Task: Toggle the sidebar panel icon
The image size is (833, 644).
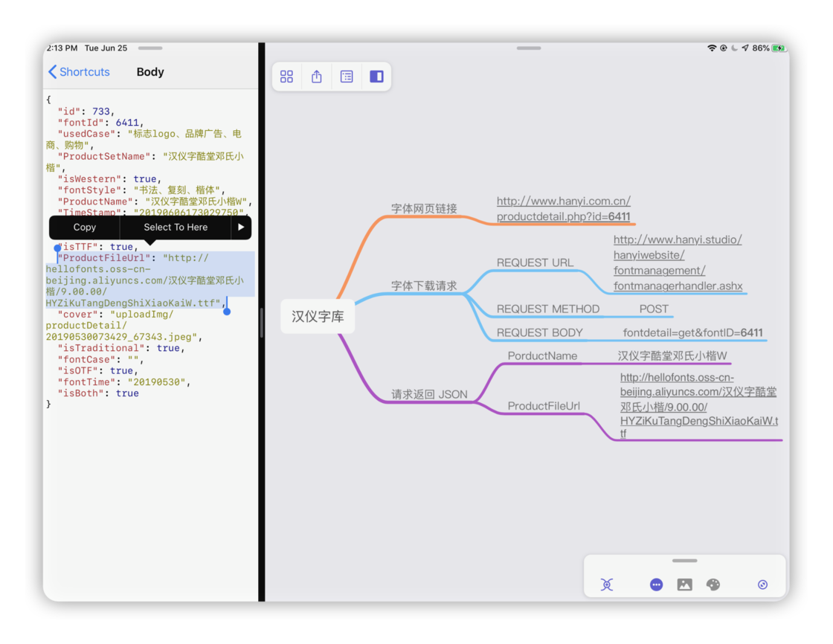Action: tap(376, 77)
